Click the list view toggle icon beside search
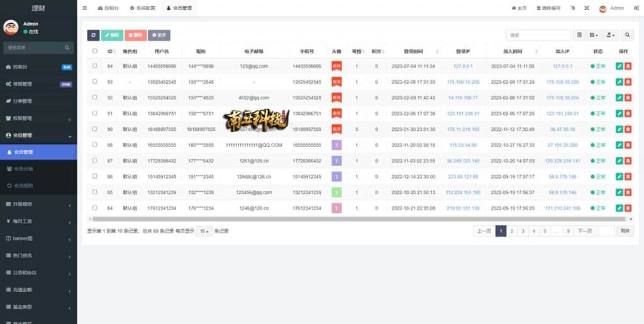This screenshot has height=324, width=644. point(579,35)
